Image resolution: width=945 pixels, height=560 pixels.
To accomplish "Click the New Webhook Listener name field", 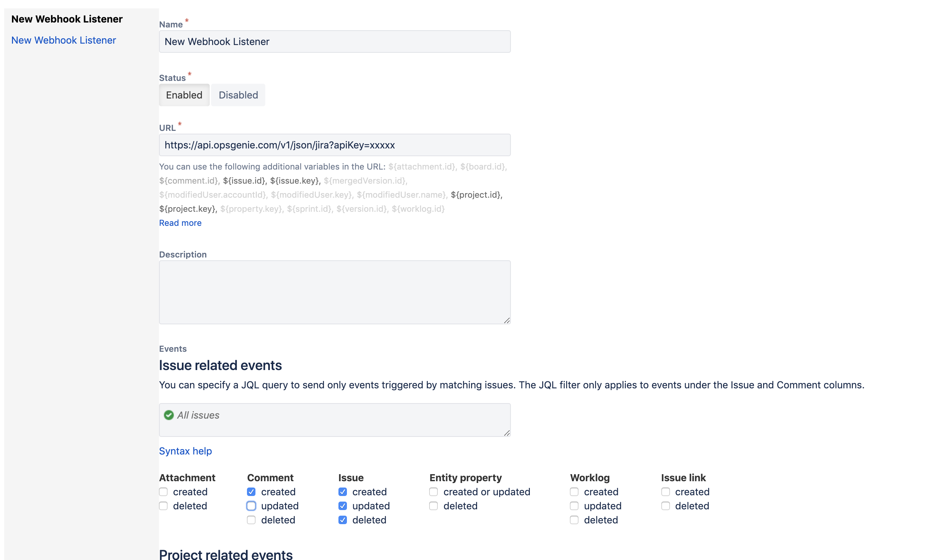I will [x=335, y=41].
